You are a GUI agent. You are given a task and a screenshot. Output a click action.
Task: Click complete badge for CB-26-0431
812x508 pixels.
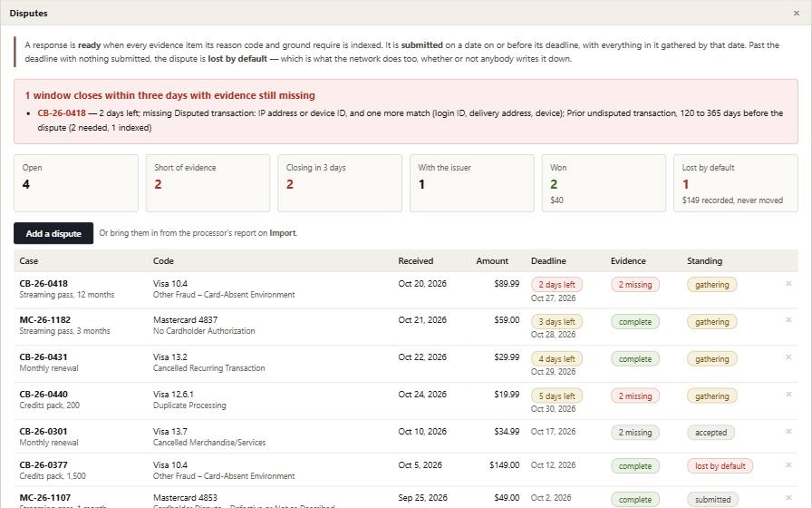[x=635, y=358]
